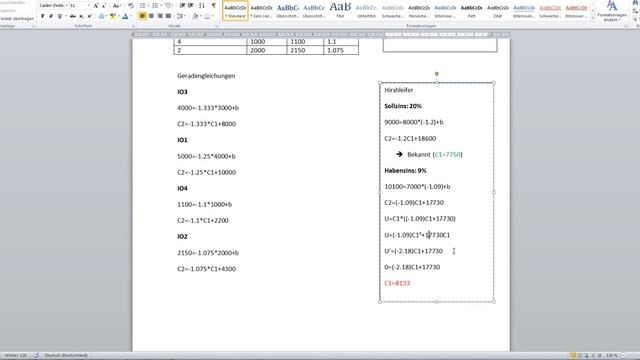This screenshot has height=360, width=640.
Task: Select Justify paragraph alignment
Action: [168, 16]
